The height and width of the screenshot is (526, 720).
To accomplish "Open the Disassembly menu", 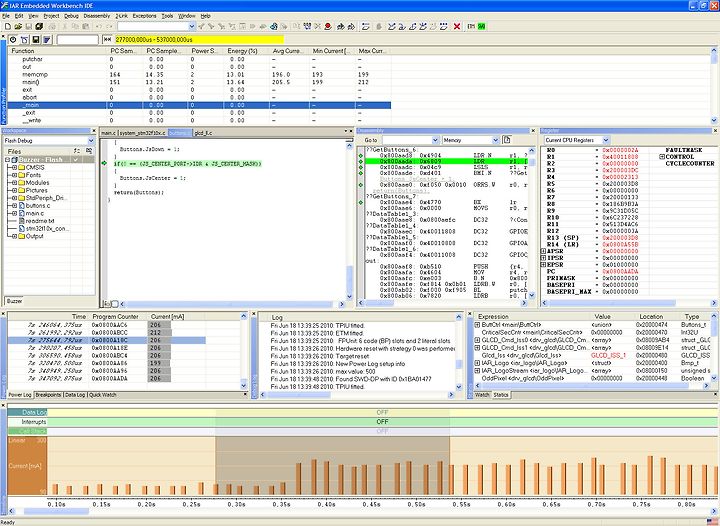I will 97,16.
